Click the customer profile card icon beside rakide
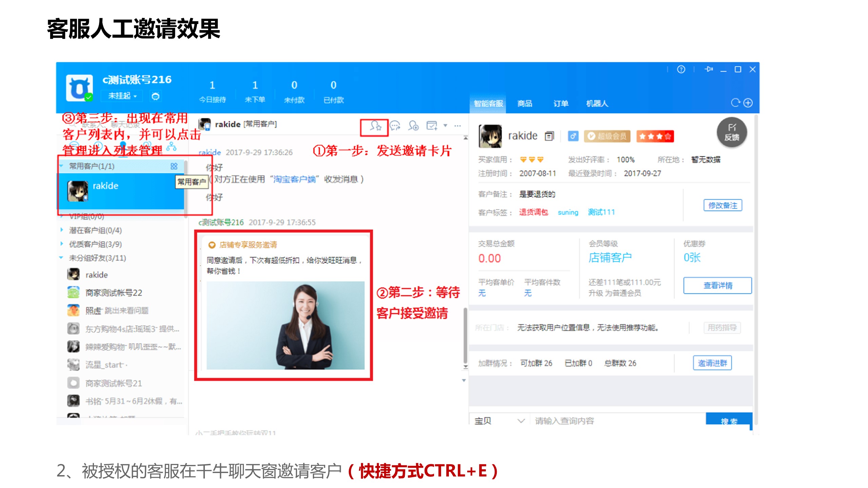 pyautogui.click(x=549, y=136)
